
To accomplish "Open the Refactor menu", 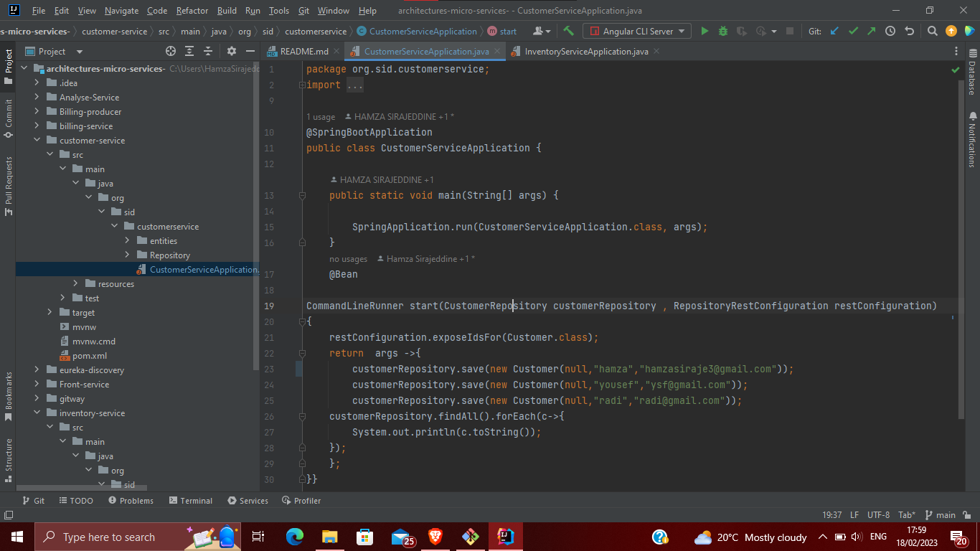I will click(192, 11).
